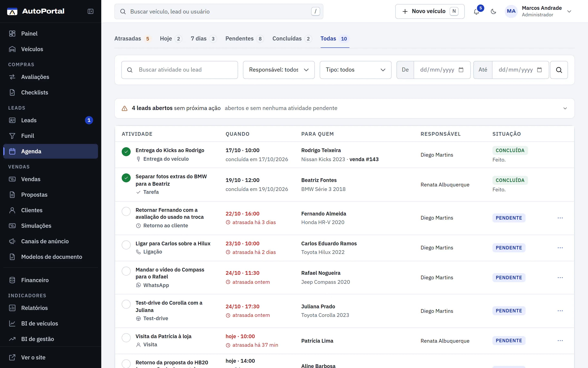Screen dimensions: 588x368
Task: Open Ver o site link
Action: coord(51,357)
